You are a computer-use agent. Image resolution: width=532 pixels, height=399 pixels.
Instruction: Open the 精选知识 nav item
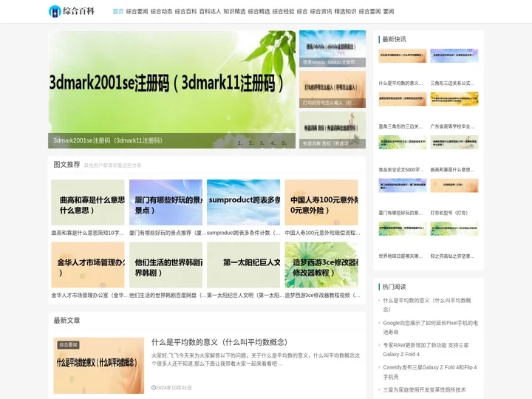point(345,12)
